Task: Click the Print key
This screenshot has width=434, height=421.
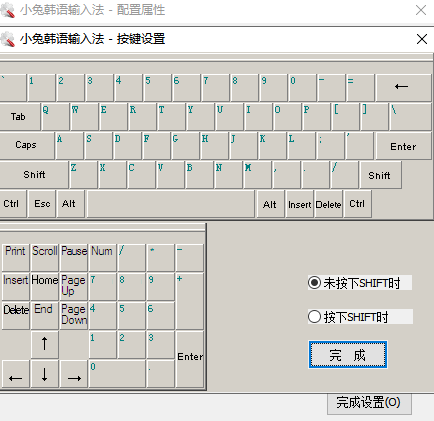Action: 16,257
